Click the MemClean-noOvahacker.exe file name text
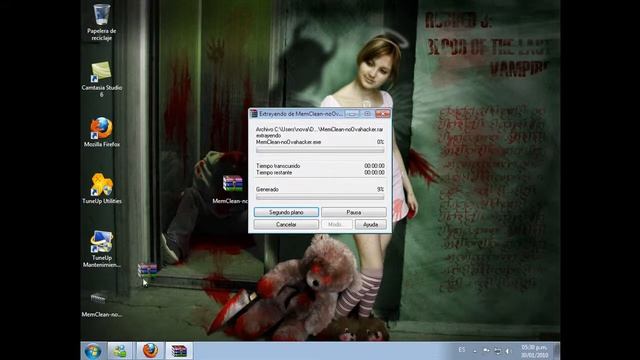This screenshot has height=360, width=640. click(289, 142)
